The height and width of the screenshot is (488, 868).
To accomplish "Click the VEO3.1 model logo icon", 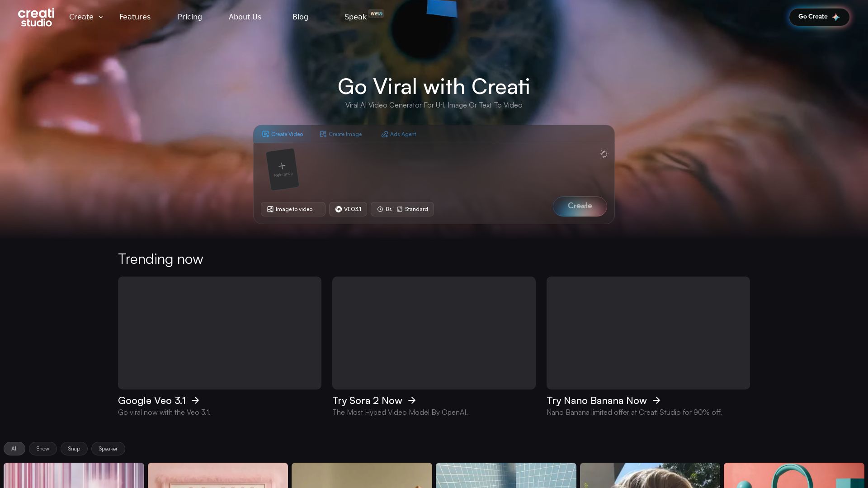I will tap(339, 209).
